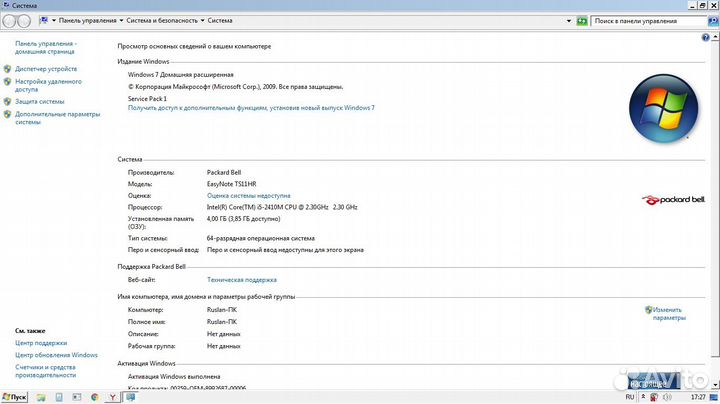
Task: Select 'Активация Windows выполнена' text
Action: [x=174, y=376]
